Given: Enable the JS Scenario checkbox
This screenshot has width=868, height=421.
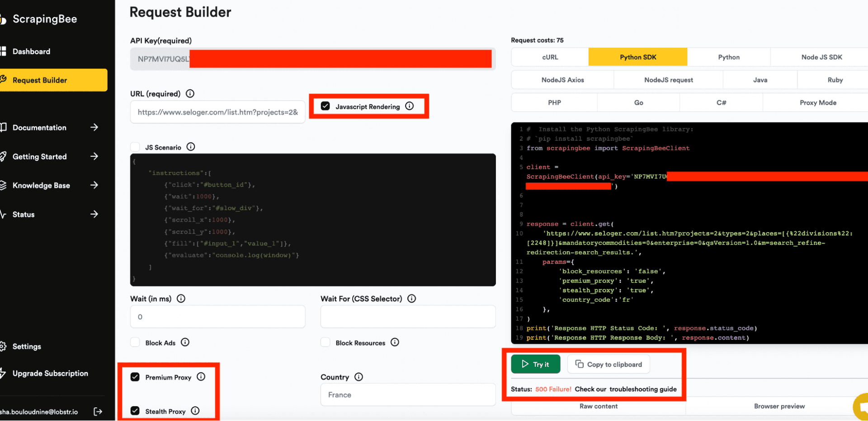Looking at the screenshot, I should (135, 147).
